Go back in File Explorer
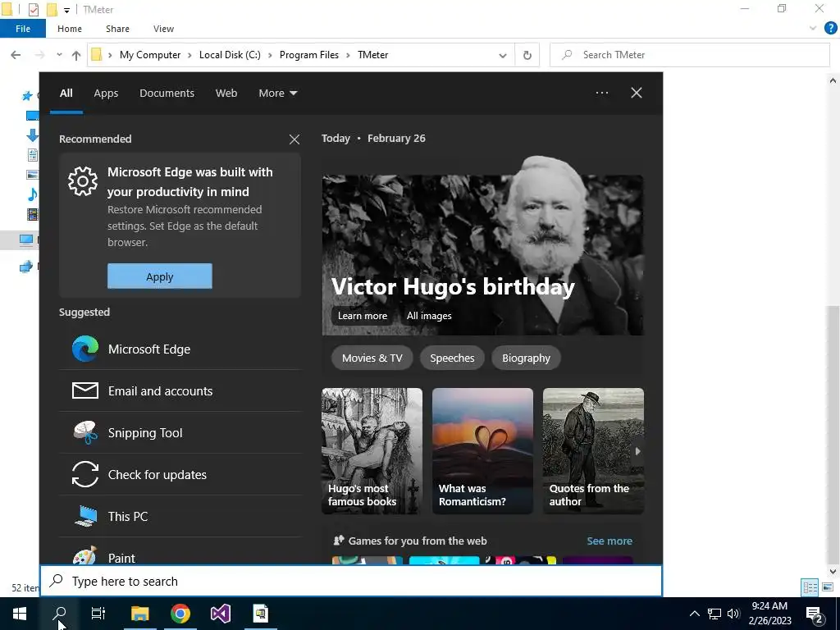Image resolution: width=840 pixels, height=630 pixels. pyautogui.click(x=16, y=55)
